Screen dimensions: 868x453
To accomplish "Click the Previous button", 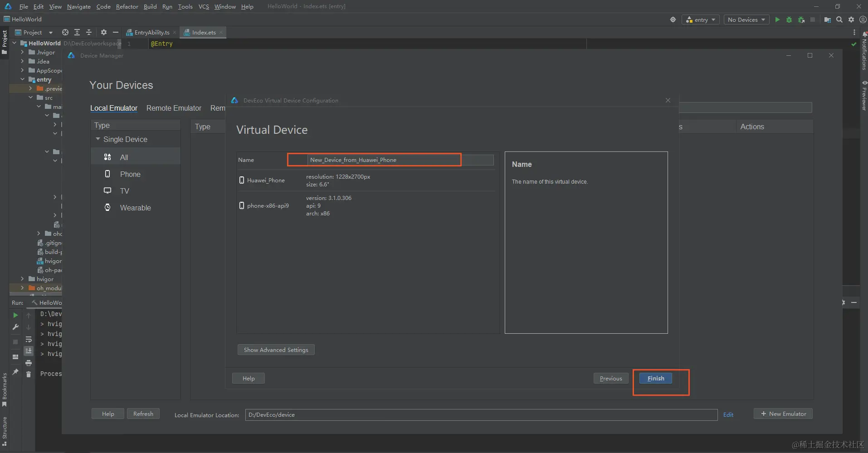I will pyautogui.click(x=611, y=378).
